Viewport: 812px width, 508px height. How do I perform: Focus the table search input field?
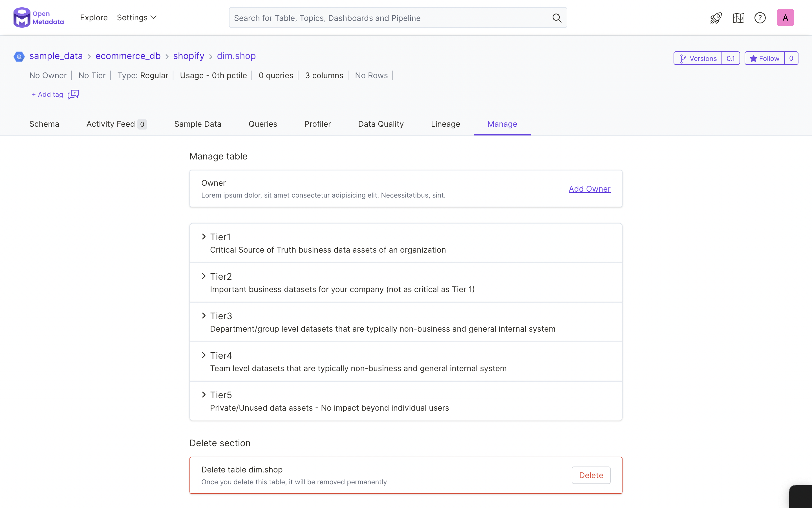tap(398, 18)
